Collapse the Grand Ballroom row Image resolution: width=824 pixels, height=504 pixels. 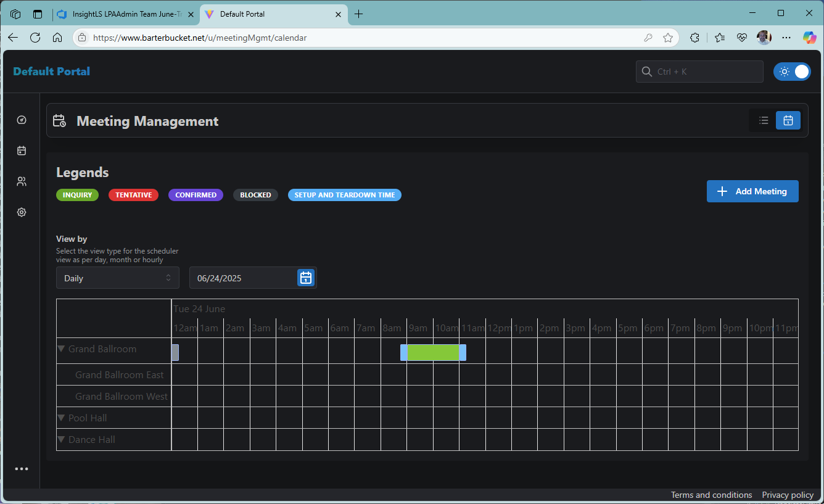coord(61,349)
